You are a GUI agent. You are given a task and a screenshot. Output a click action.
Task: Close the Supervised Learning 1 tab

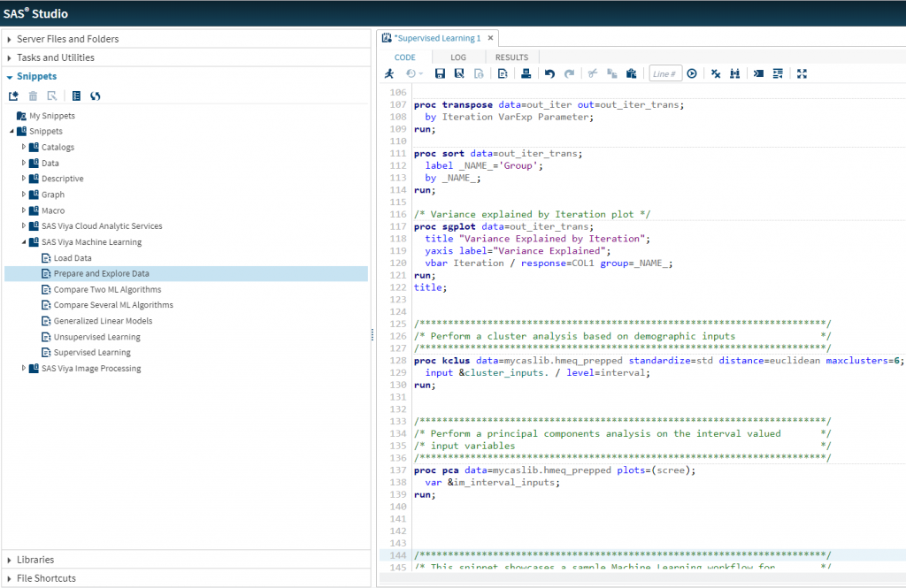(490, 37)
